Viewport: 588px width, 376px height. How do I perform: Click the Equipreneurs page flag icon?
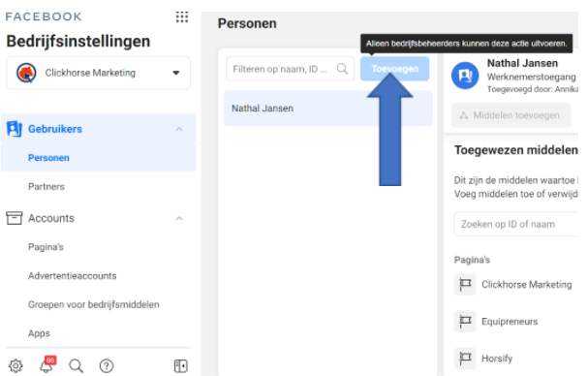pos(465,321)
